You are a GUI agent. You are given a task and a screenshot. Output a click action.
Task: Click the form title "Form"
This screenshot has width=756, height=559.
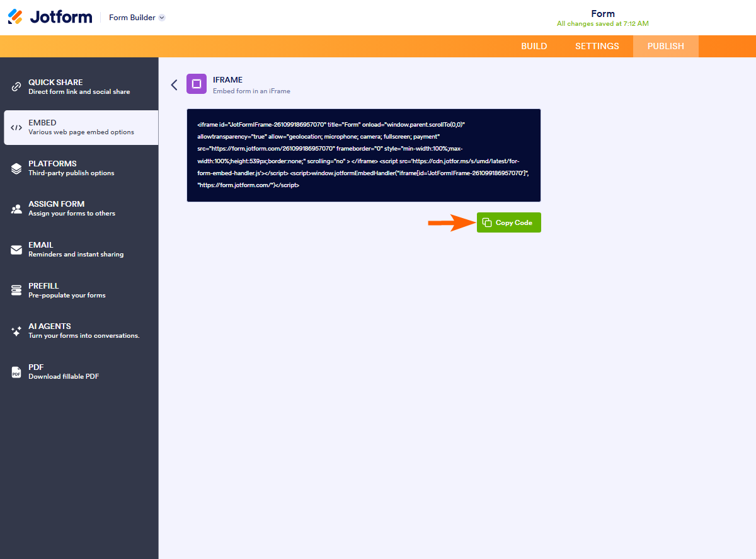click(x=602, y=13)
